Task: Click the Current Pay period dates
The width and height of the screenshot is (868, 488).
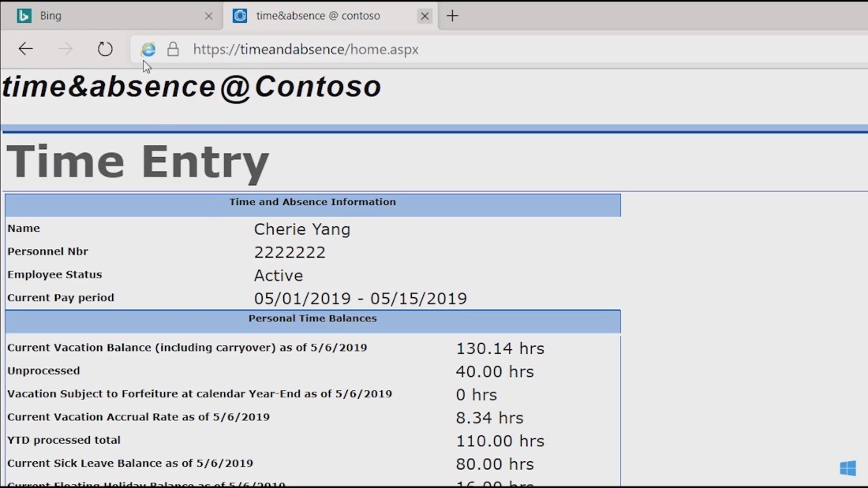Action: pos(360,298)
